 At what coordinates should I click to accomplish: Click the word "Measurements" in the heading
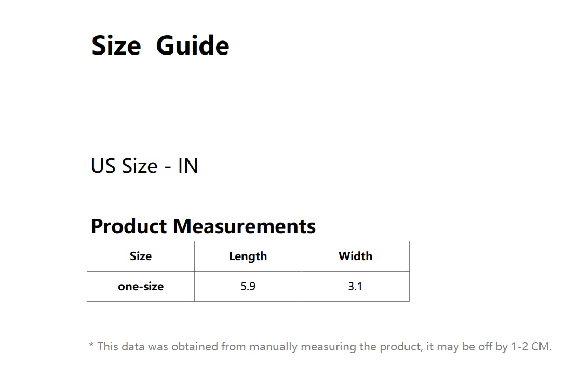coord(244,226)
